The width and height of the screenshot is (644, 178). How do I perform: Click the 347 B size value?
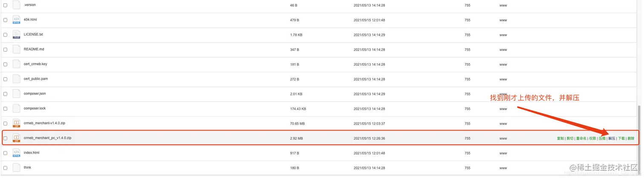(294, 50)
